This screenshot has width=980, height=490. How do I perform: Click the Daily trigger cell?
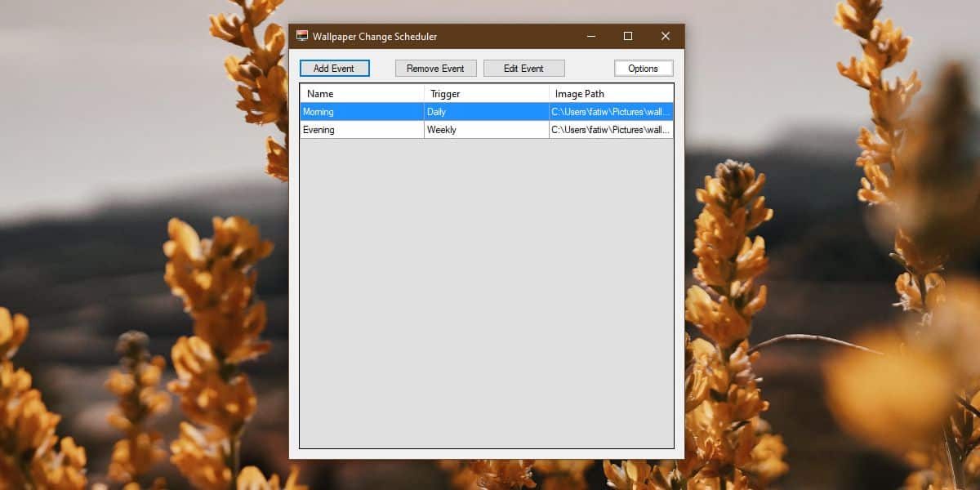tap(487, 112)
